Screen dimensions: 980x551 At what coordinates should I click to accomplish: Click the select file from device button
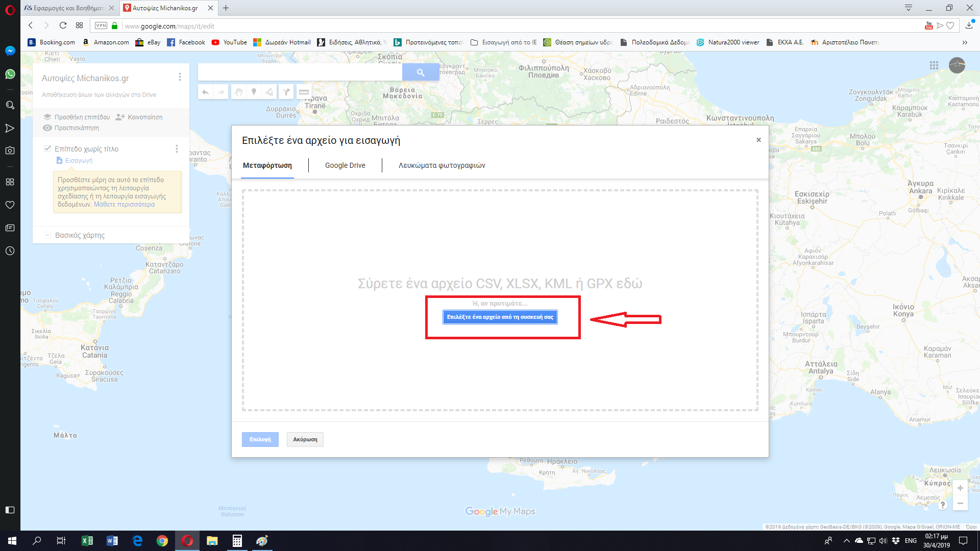click(x=500, y=317)
